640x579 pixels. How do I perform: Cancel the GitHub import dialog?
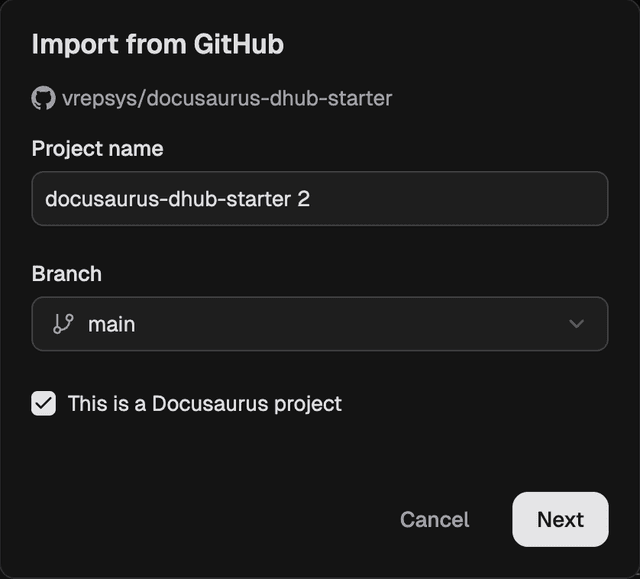(x=434, y=519)
